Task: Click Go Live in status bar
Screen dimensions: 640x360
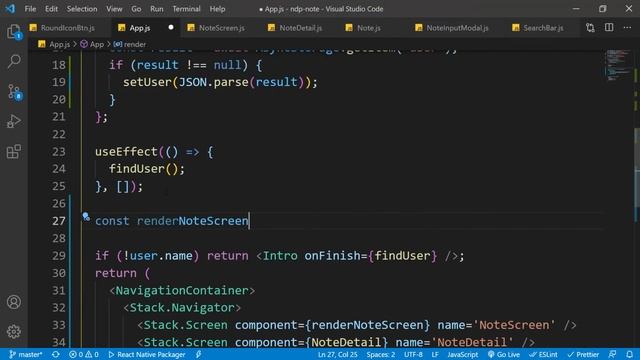Action: [x=504, y=354]
